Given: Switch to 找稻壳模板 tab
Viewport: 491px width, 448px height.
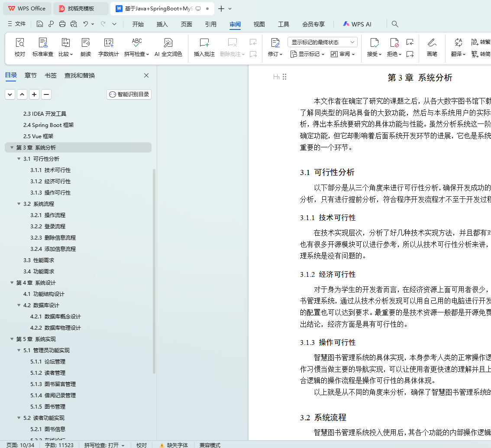Looking at the screenshot, I should click(x=81, y=9).
